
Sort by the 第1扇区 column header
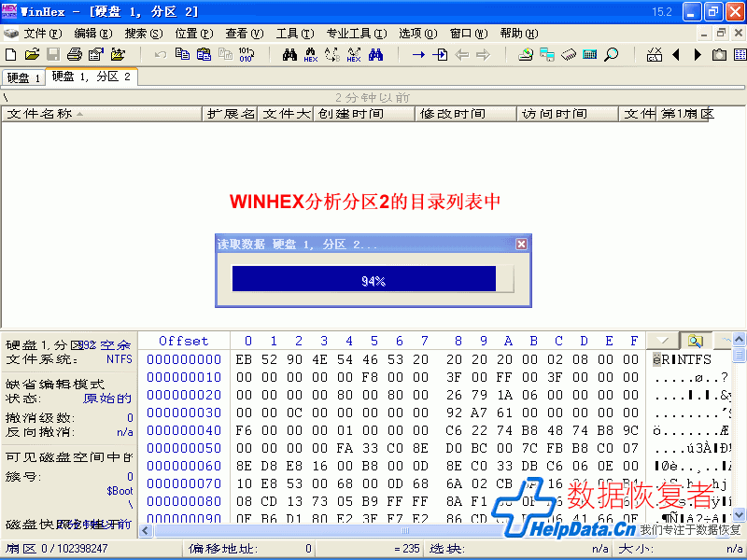click(683, 114)
